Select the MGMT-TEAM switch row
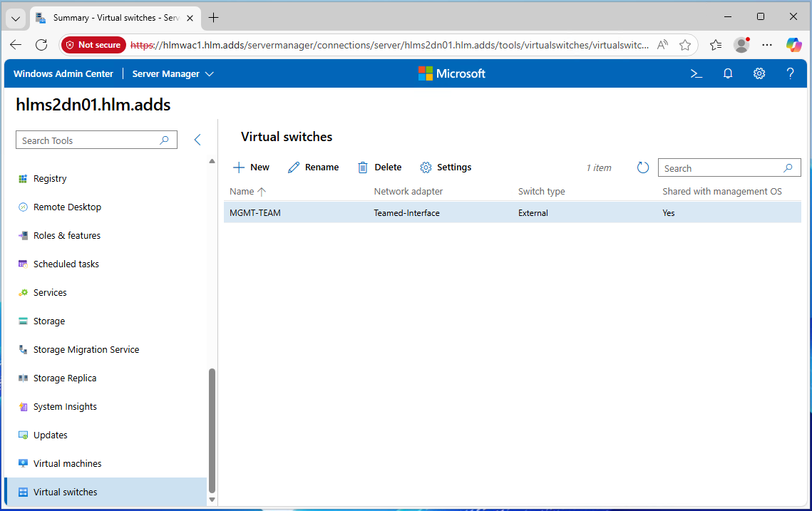Screen dimensions: 812x511 (428, 212)
